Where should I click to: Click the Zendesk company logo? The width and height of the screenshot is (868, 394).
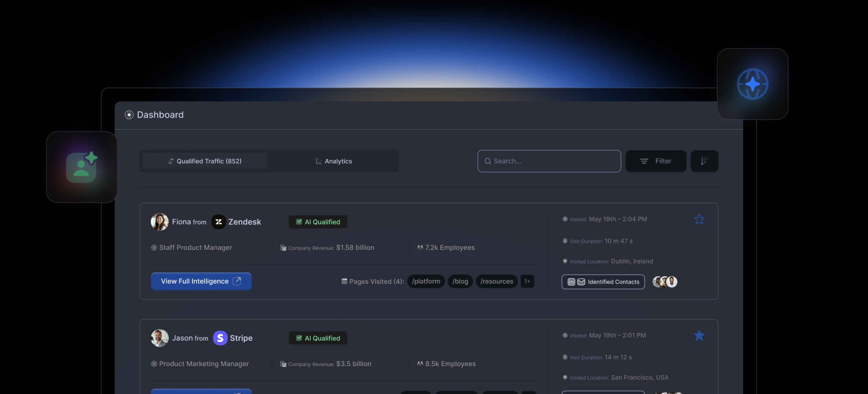click(218, 222)
